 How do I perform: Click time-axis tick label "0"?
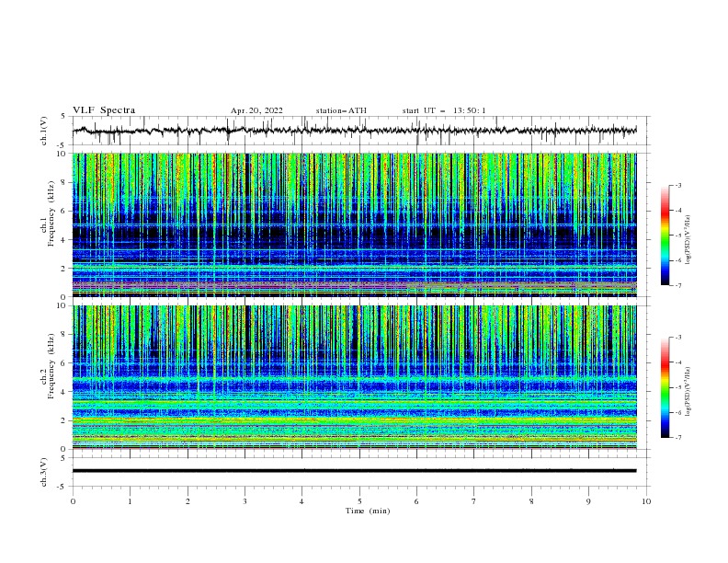pos(73,501)
